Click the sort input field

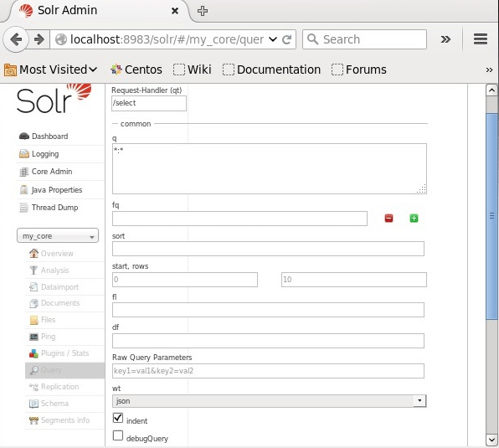(268, 249)
